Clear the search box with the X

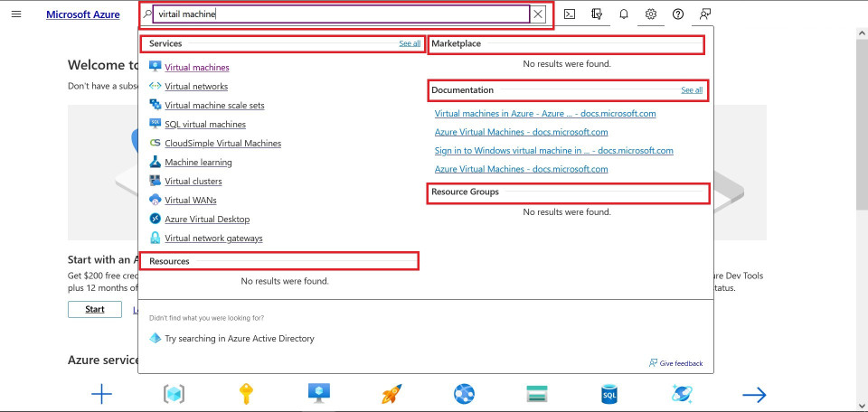(x=538, y=14)
